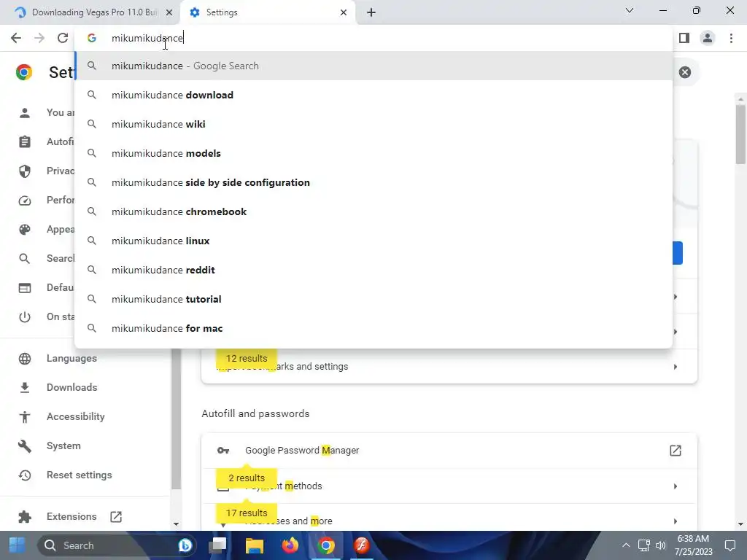The width and height of the screenshot is (747, 560).
Task: Clear the settings search with the X icon
Action: (684, 72)
